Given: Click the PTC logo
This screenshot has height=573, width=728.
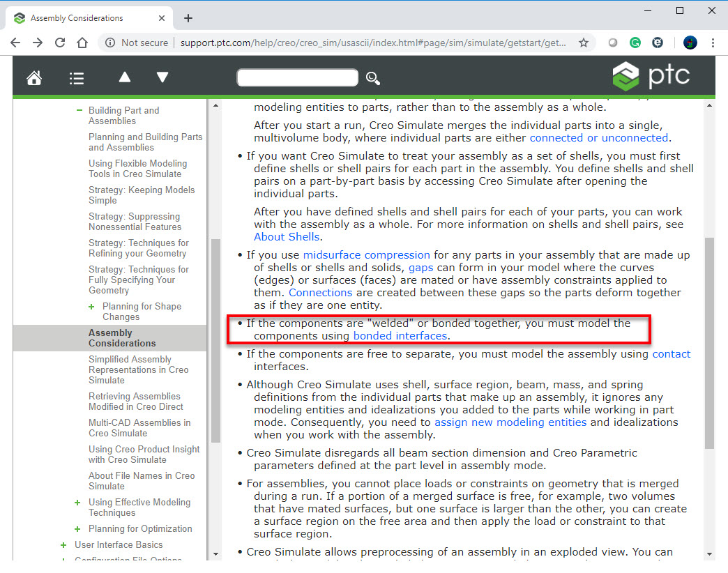Looking at the screenshot, I should pyautogui.click(x=651, y=76).
